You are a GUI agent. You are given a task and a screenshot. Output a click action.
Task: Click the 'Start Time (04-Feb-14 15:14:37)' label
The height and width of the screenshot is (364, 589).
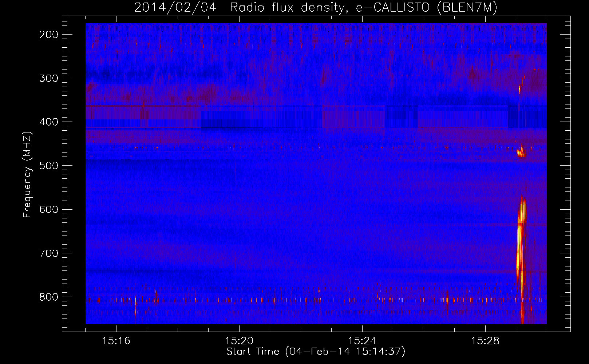316,352
